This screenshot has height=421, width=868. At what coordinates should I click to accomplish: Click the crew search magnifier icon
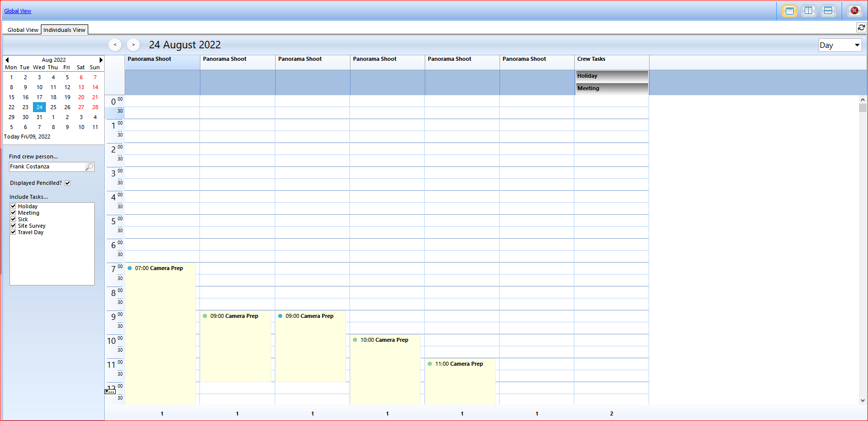89,167
